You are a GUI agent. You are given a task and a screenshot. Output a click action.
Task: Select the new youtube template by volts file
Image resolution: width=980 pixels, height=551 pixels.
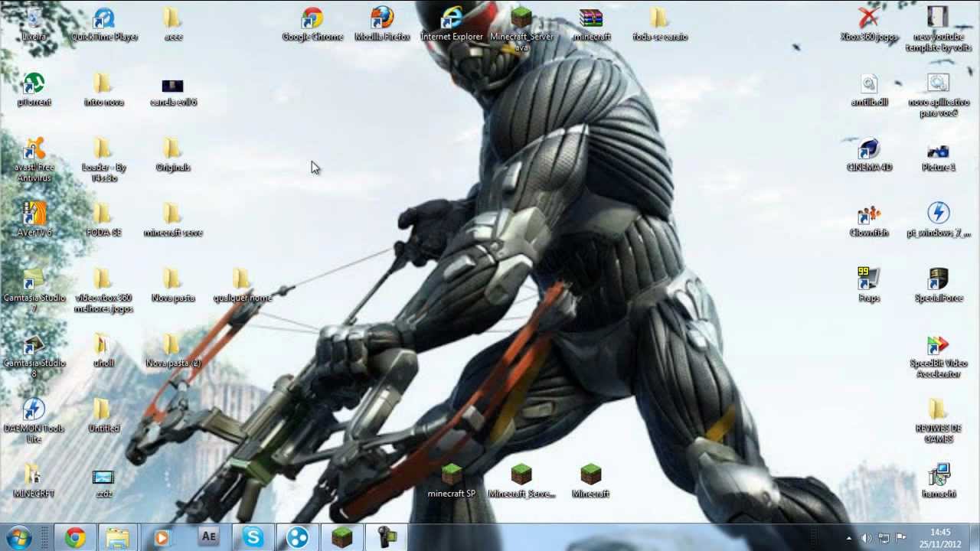(x=938, y=29)
